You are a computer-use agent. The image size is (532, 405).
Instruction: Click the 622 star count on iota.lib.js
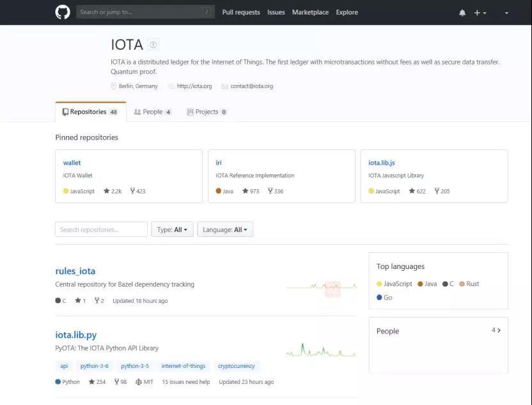pos(418,191)
